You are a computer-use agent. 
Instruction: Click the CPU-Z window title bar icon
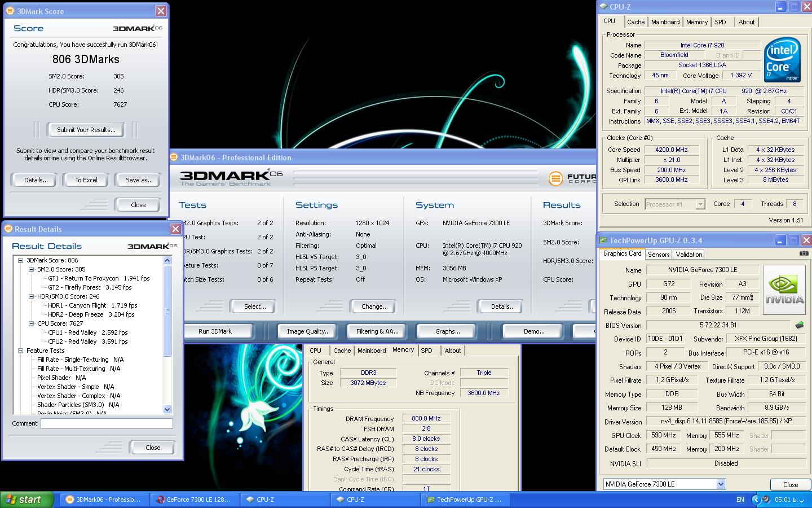point(603,7)
